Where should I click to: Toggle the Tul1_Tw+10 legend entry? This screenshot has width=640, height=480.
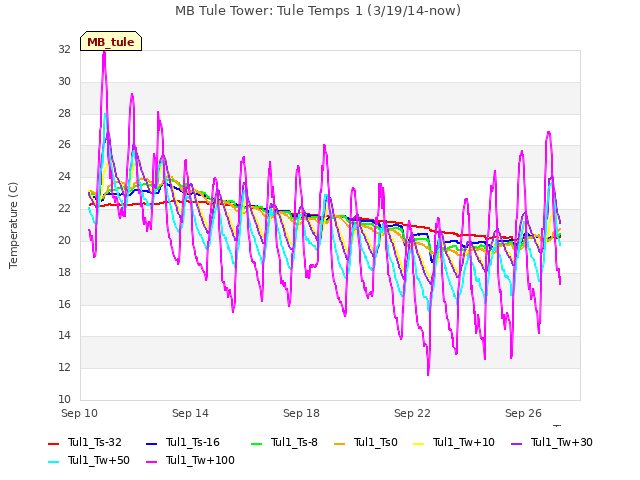[454, 442]
